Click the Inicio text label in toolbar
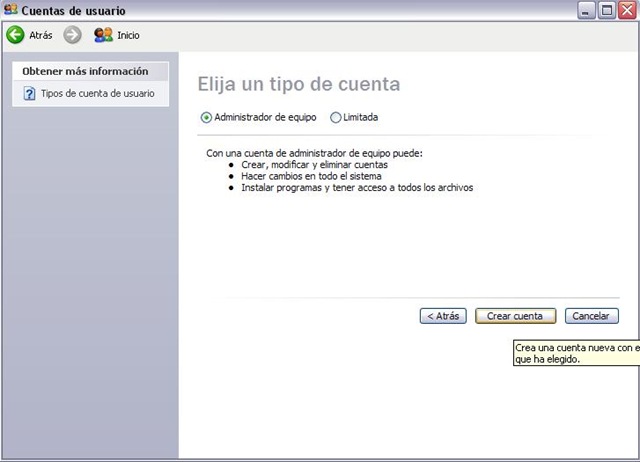640x462 pixels. [128, 35]
